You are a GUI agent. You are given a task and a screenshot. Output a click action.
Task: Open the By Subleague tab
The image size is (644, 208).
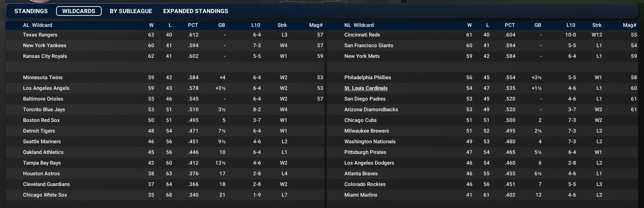pos(131,11)
